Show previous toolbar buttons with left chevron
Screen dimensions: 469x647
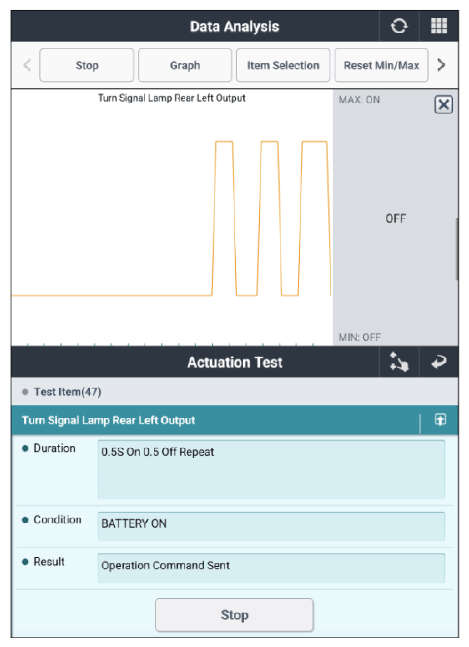tap(27, 65)
